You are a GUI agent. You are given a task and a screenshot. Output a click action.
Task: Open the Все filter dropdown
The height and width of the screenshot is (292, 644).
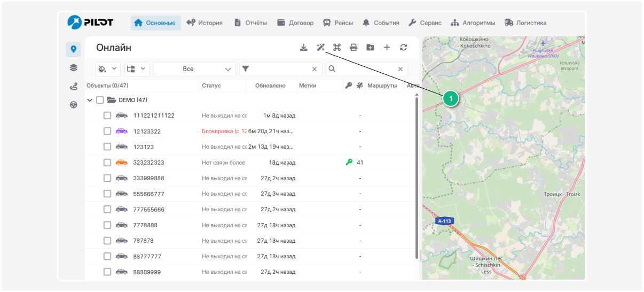[194, 69]
